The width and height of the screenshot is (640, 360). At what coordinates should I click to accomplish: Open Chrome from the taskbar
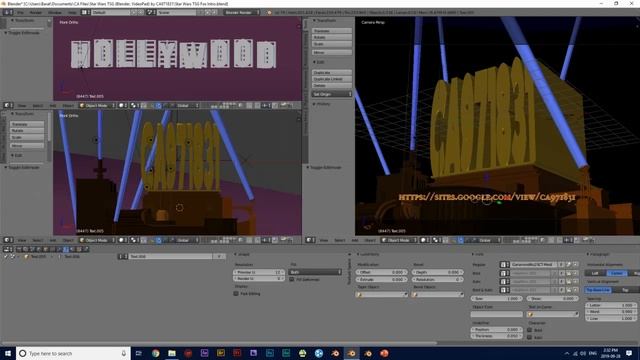pos(156,353)
